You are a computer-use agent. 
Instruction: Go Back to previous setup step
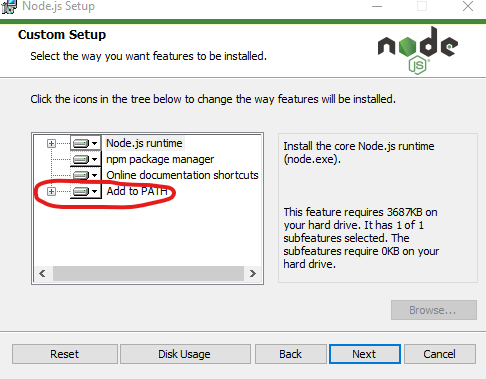click(x=290, y=354)
